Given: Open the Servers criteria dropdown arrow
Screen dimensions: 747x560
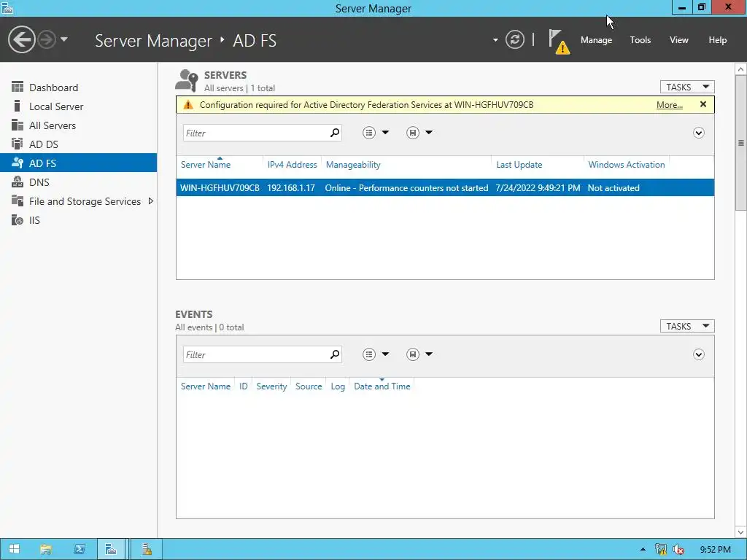Looking at the screenshot, I should (x=385, y=133).
